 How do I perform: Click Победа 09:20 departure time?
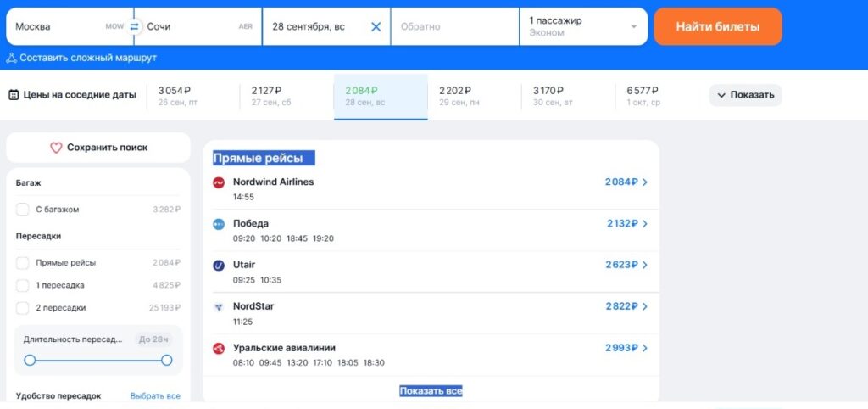pos(243,238)
